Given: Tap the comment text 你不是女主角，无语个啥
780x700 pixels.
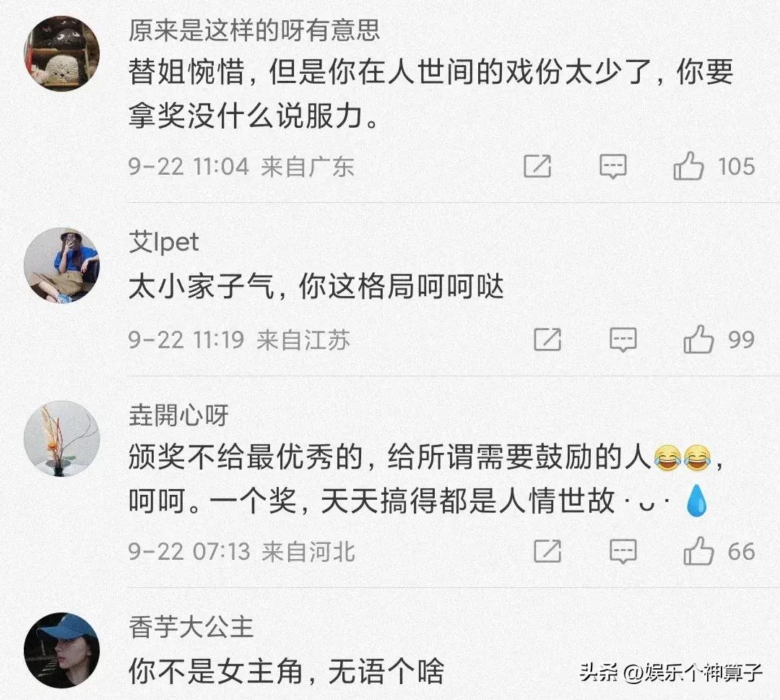Looking at the screenshot, I should pyautogui.click(x=286, y=671).
